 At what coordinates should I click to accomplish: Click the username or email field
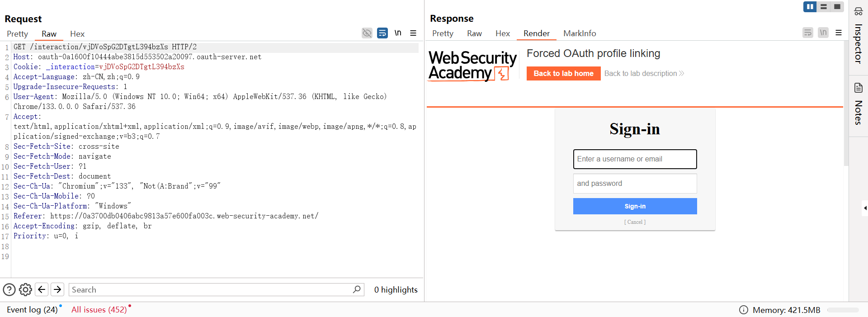(635, 159)
